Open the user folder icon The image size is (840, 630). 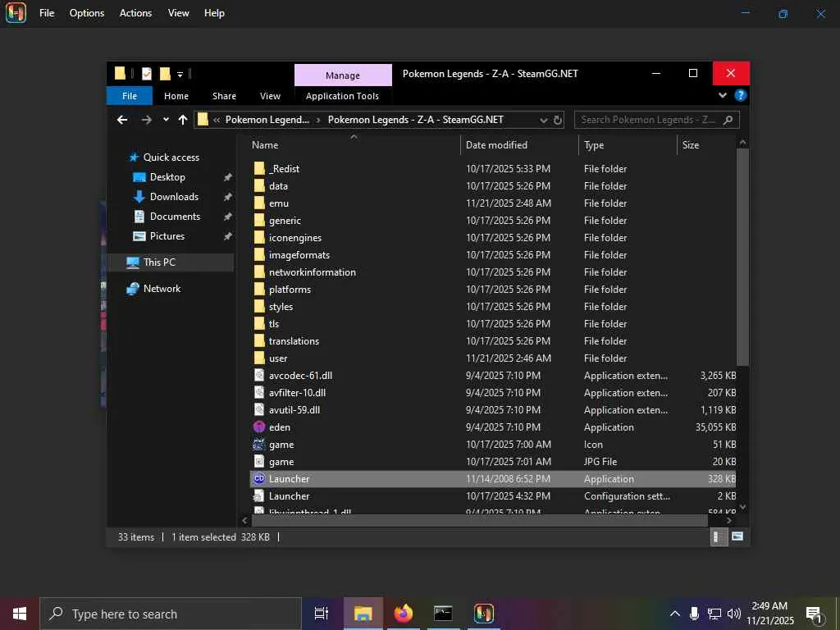click(259, 358)
